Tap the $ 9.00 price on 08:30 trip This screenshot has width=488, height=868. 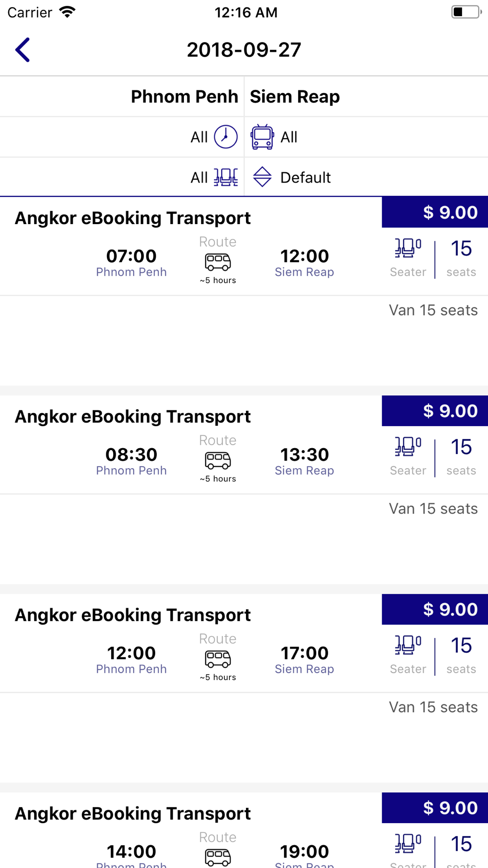(435, 411)
